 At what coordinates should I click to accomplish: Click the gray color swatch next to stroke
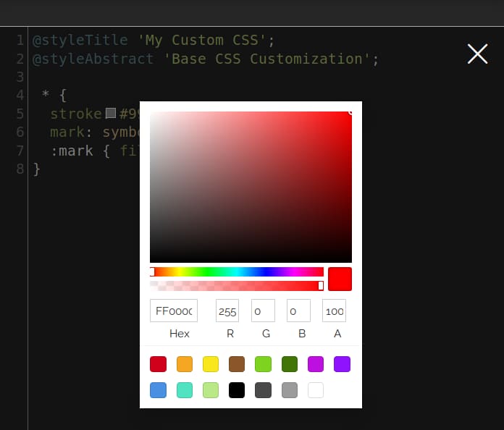click(x=111, y=113)
